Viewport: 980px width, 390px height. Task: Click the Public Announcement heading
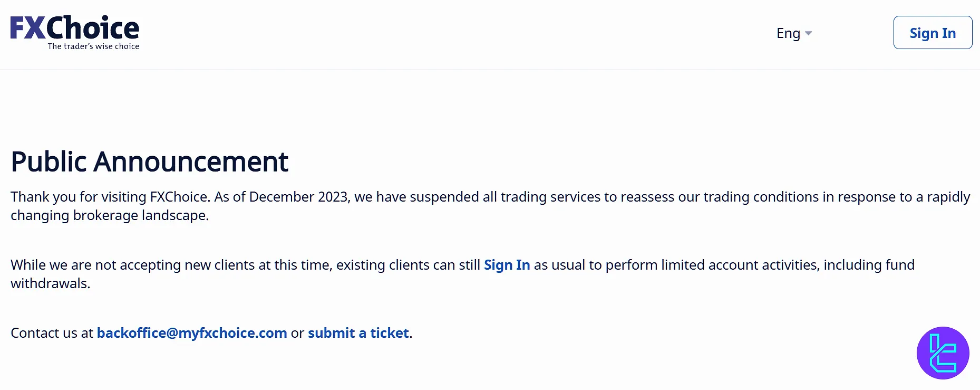tap(150, 161)
